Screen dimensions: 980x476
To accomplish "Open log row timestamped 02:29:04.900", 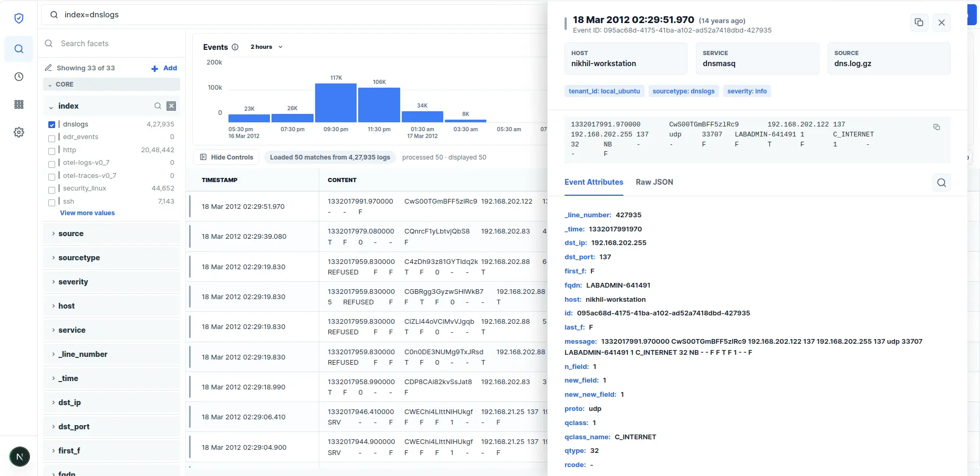I will pos(368,448).
